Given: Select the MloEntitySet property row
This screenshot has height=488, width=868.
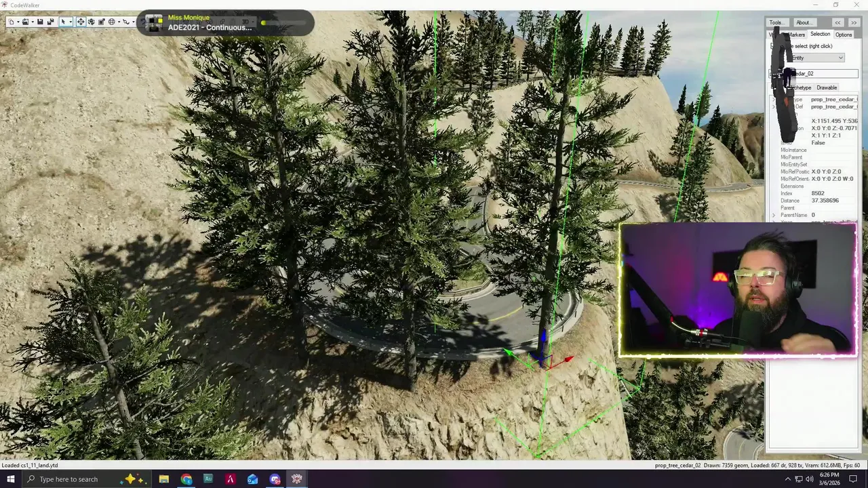Looking at the screenshot, I should coord(814,165).
